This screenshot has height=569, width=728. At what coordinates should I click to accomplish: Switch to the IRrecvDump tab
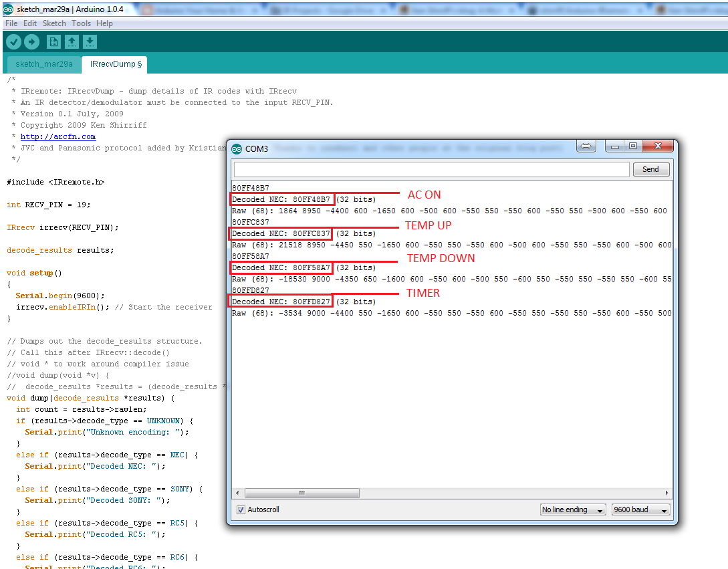click(115, 64)
